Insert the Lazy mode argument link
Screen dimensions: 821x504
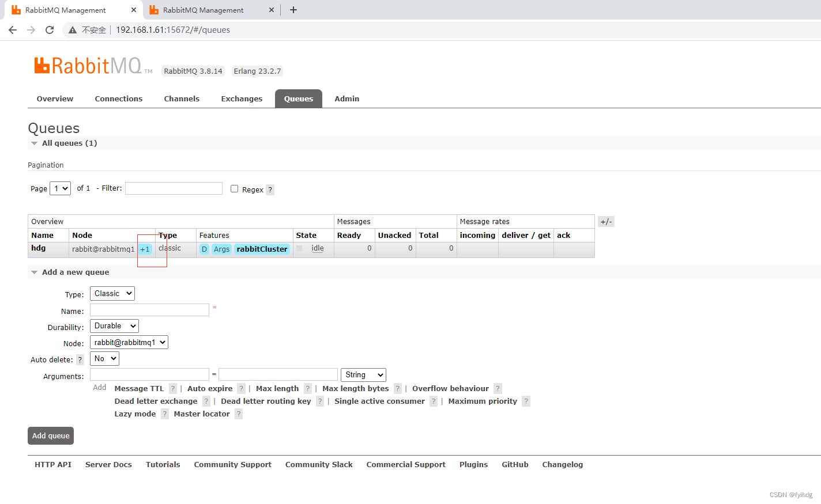coord(135,414)
